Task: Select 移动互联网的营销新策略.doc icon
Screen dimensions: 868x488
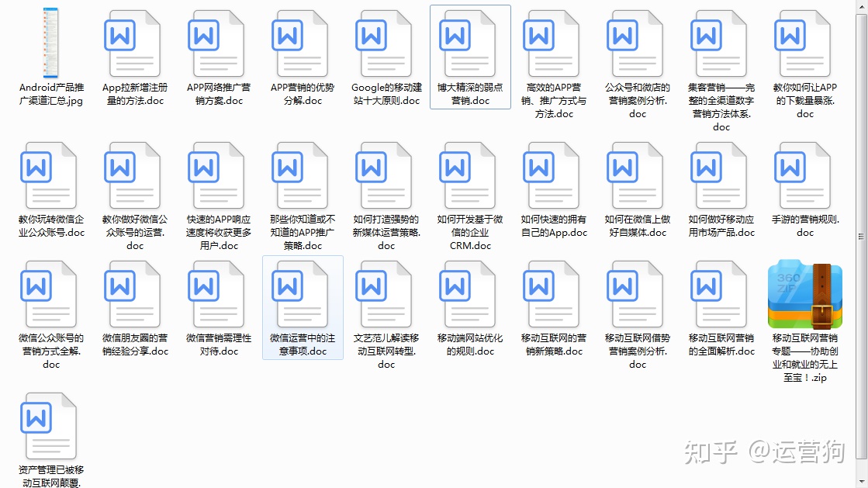Action: tap(551, 293)
